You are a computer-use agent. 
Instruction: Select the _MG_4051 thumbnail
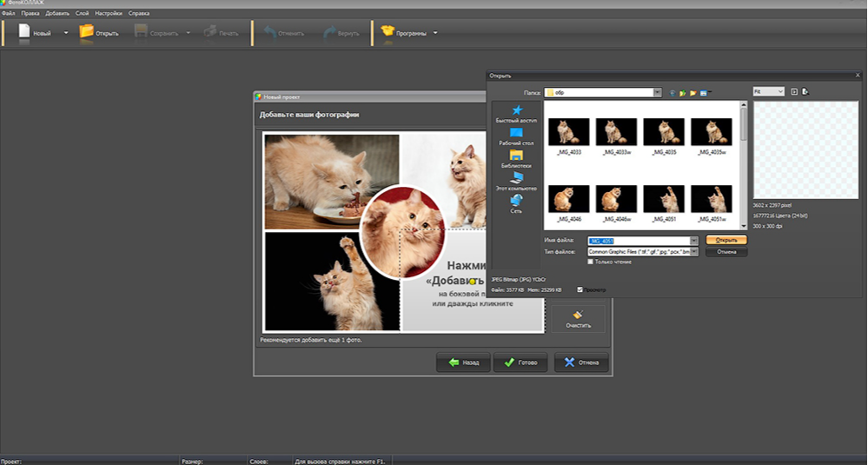pos(664,199)
